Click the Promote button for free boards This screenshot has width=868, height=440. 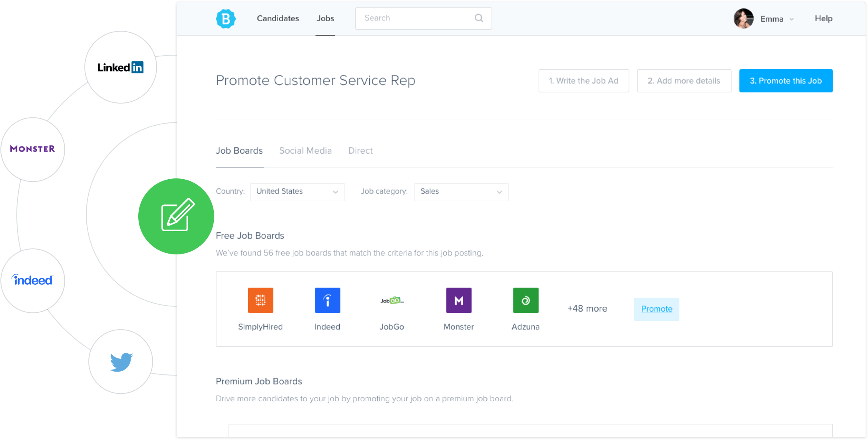(657, 309)
